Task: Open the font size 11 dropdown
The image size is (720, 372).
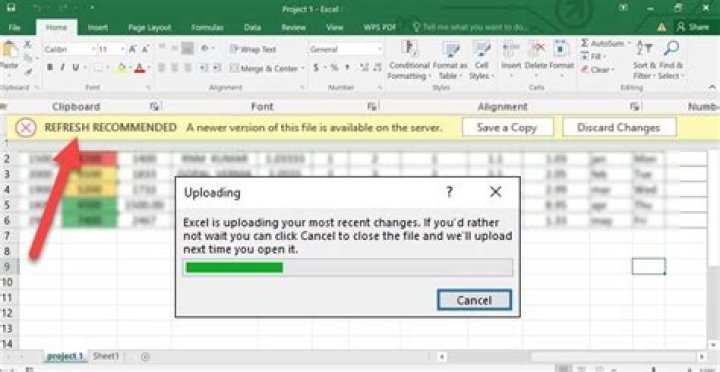Action: [x=123, y=49]
